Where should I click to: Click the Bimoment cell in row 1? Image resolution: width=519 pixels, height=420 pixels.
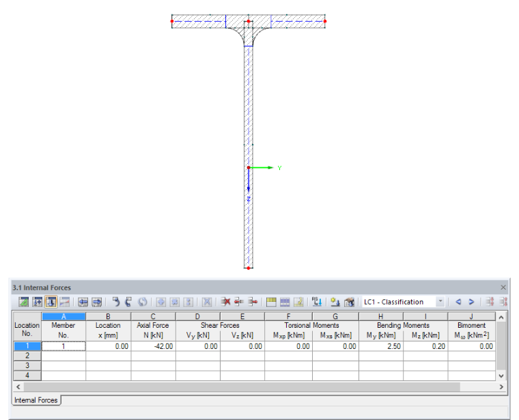click(472, 346)
